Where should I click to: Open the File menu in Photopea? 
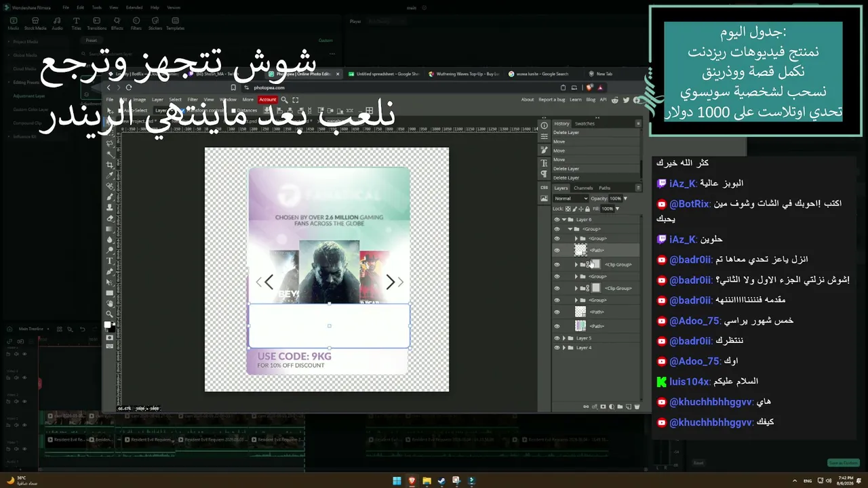[x=110, y=100]
